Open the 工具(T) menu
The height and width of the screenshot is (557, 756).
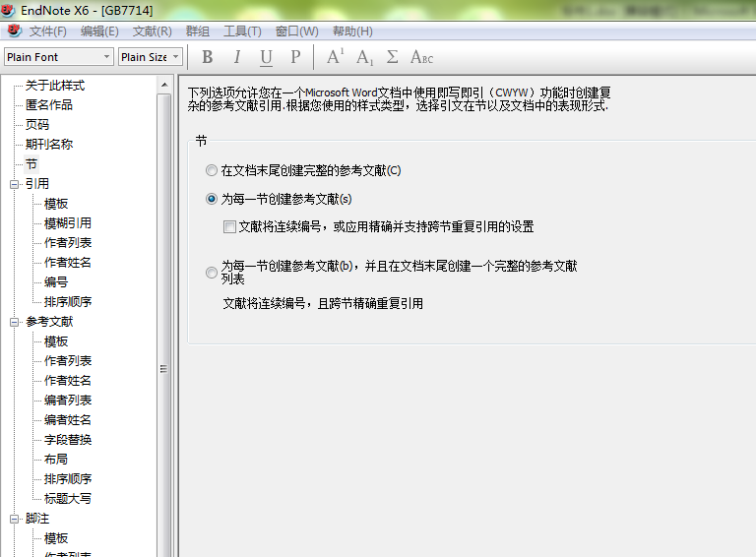[242, 31]
